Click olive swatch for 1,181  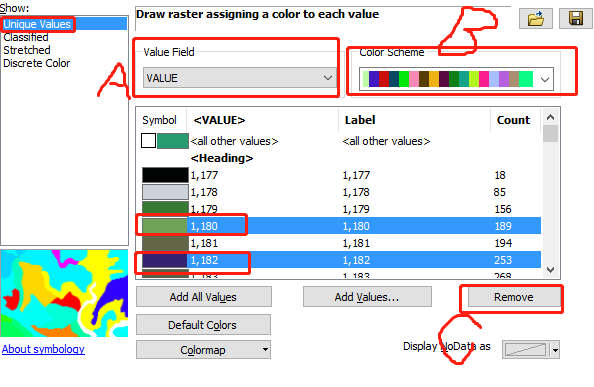[x=165, y=243]
